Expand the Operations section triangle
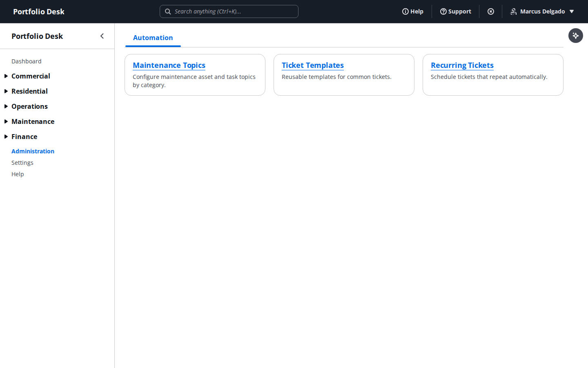 click(6, 106)
